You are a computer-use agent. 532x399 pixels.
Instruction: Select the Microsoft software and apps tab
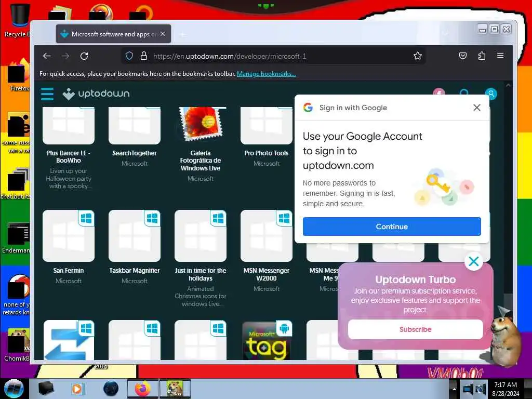click(x=113, y=34)
